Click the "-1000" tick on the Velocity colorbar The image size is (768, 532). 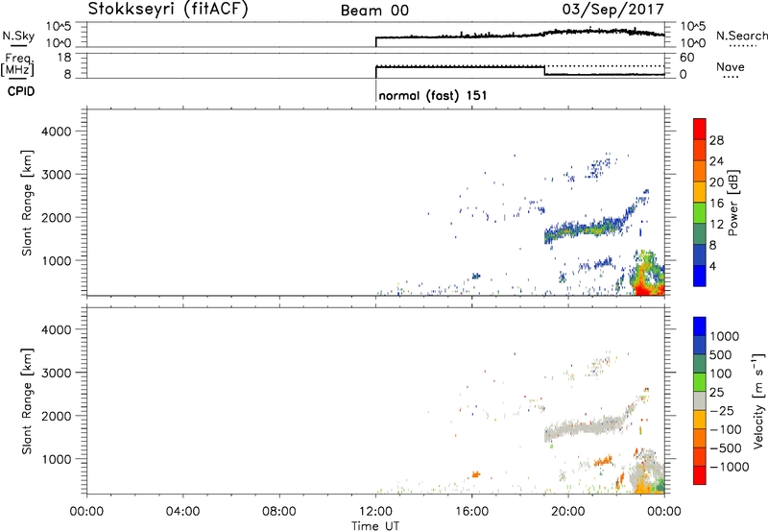click(729, 467)
